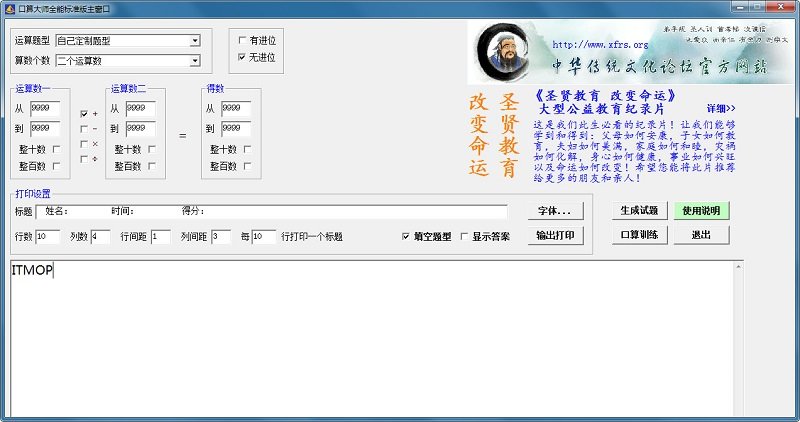Click the 从 field of 运算数一

tap(45, 108)
